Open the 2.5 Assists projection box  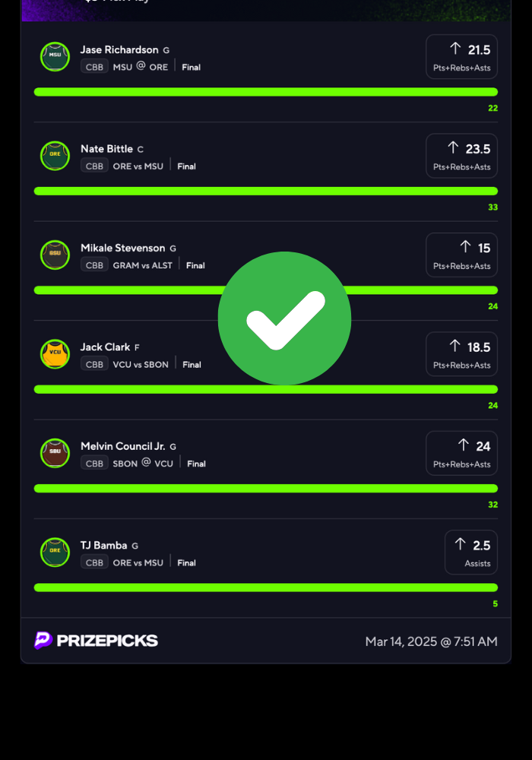tap(471, 552)
